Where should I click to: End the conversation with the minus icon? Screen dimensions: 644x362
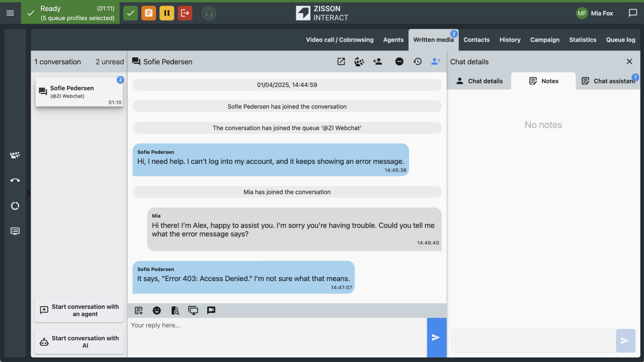399,61
